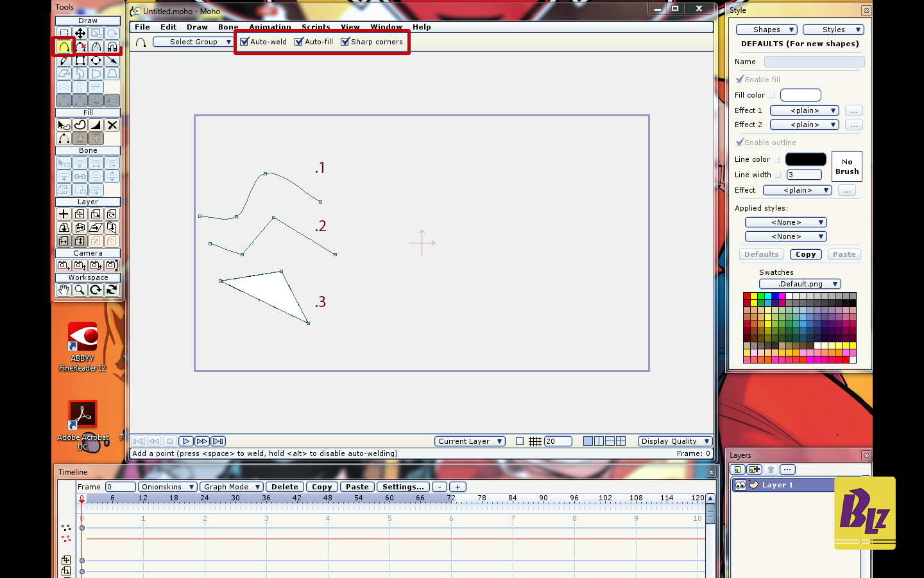Expand the Onionskins dropdown
Viewport: 924px width, 578px height.
167,487
